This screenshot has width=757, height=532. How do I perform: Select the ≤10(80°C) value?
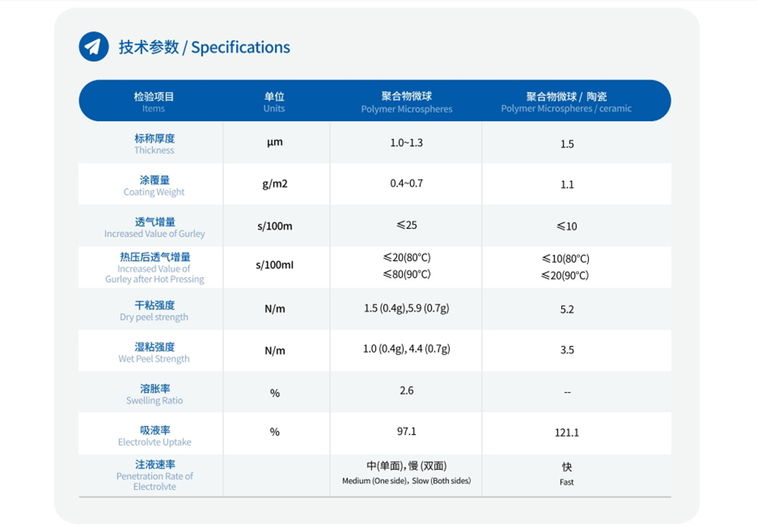pyautogui.click(x=566, y=259)
